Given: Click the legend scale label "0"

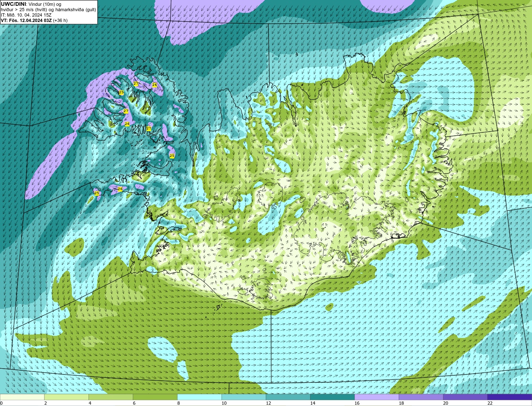Looking at the screenshot, I should [2, 403].
